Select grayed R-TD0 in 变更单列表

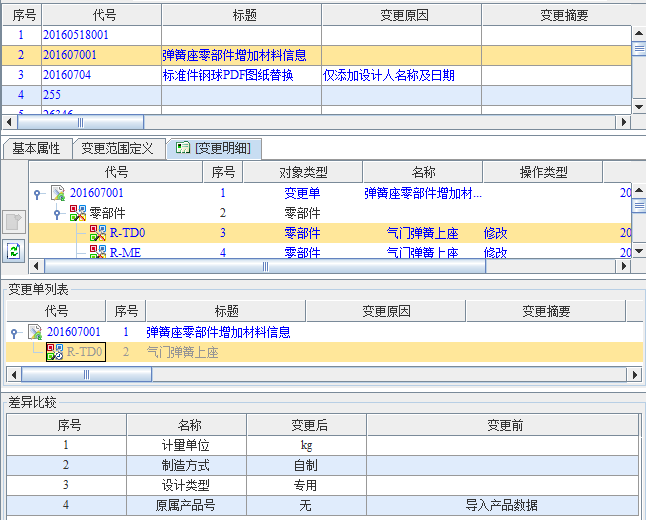tap(84, 352)
